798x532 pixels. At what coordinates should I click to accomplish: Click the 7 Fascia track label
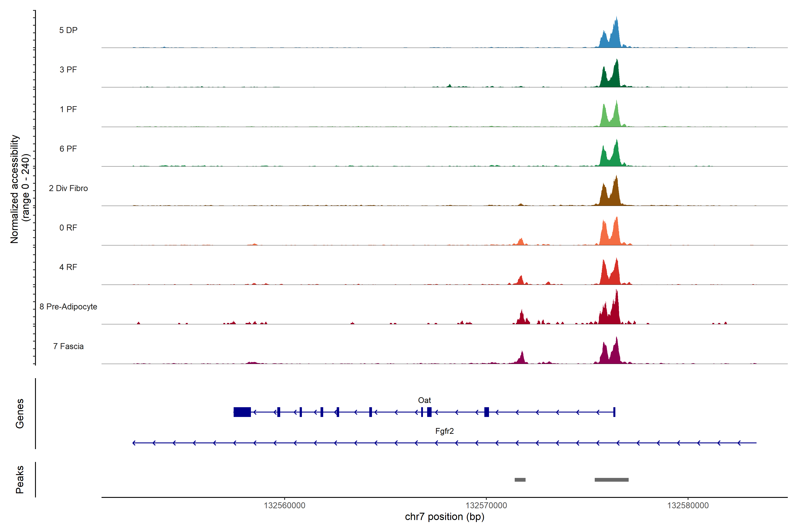coord(68,346)
